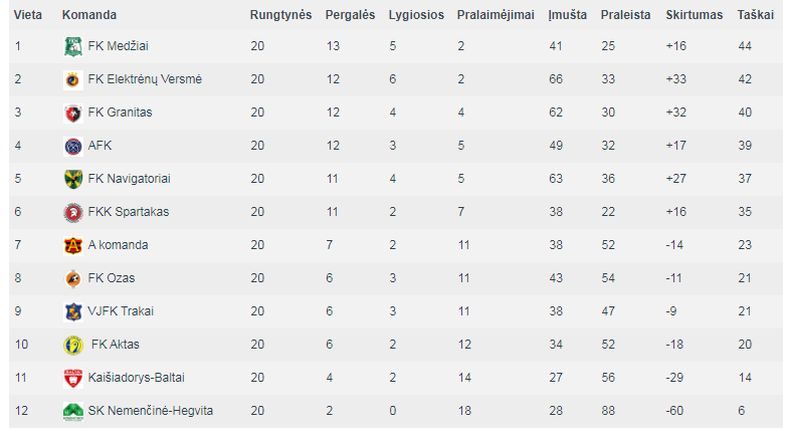Open the FK Navigatoriai team link

pos(129,179)
